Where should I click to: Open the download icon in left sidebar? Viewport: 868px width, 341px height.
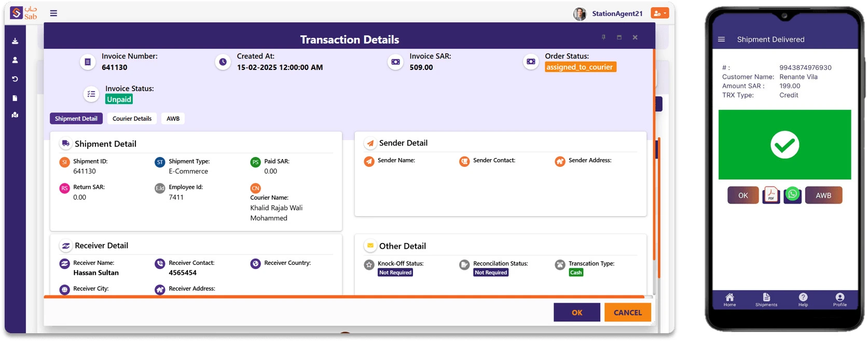coord(15,41)
